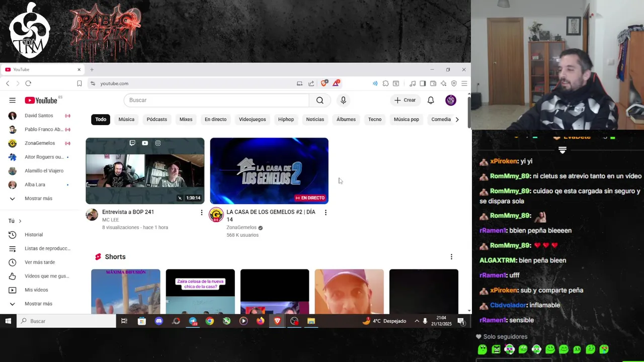Expand the Tú section chevron
This screenshot has height=362, width=644.
(20, 221)
